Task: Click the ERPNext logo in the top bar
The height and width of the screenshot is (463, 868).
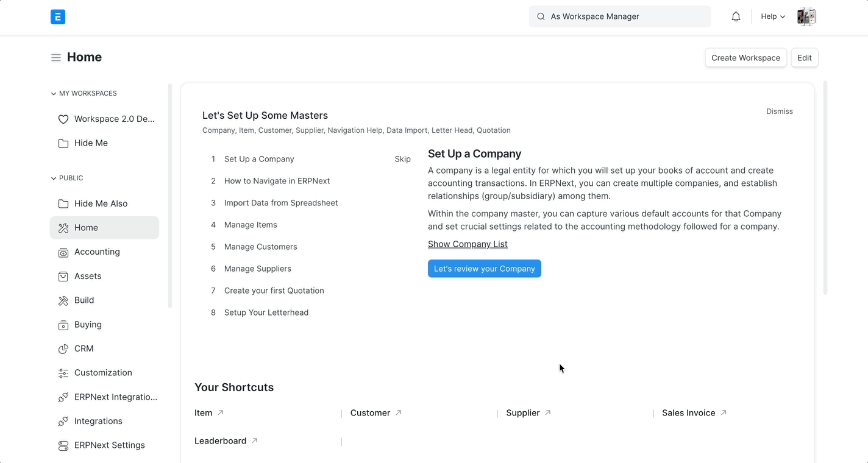Action: pyautogui.click(x=58, y=16)
